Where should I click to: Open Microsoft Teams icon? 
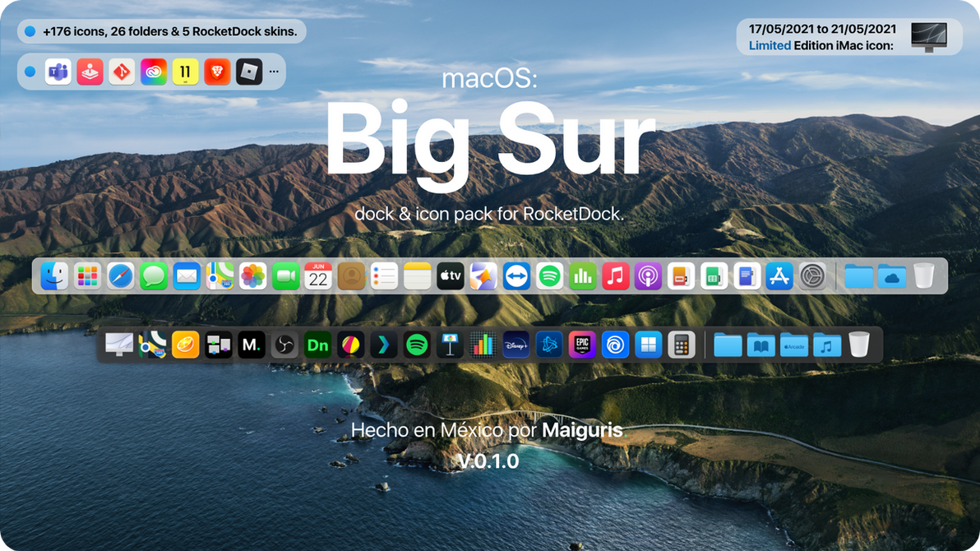point(58,72)
